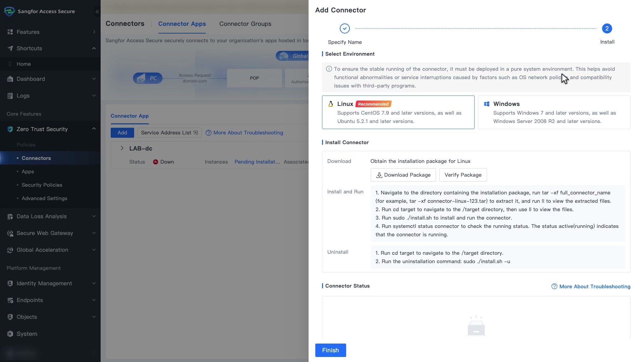Click the Endpoints icon in the sidebar

[10, 300]
